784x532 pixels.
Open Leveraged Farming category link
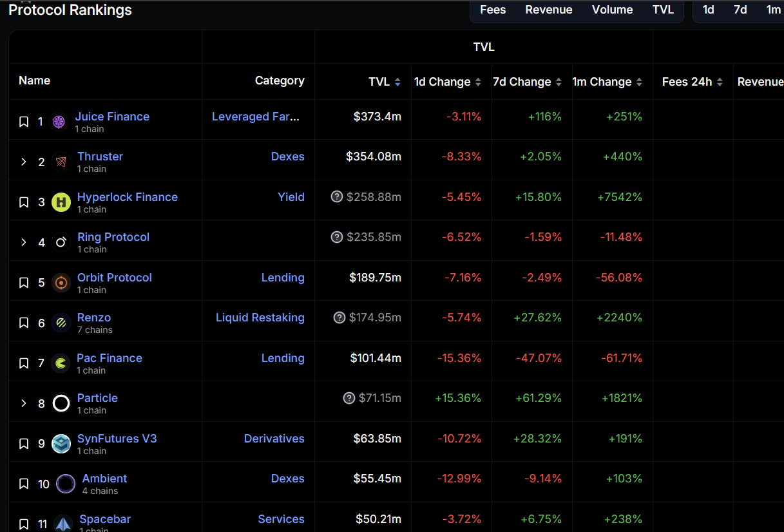(256, 117)
